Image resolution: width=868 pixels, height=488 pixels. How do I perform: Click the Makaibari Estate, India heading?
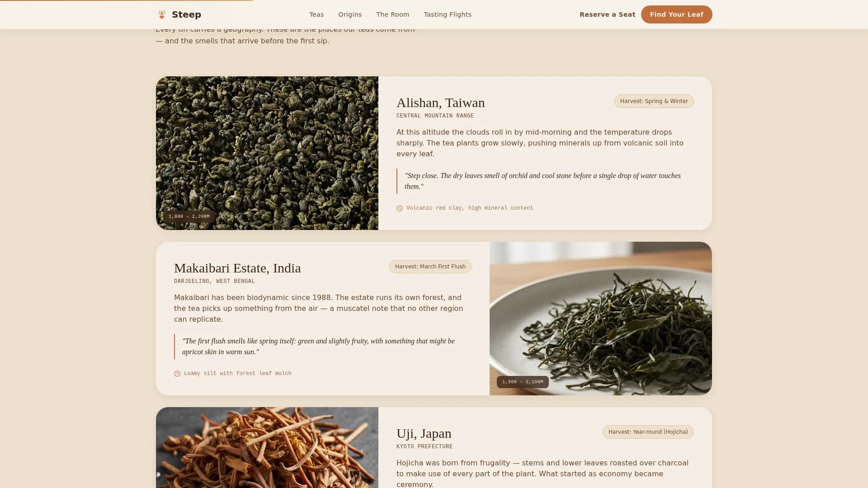pyautogui.click(x=237, y=268)
